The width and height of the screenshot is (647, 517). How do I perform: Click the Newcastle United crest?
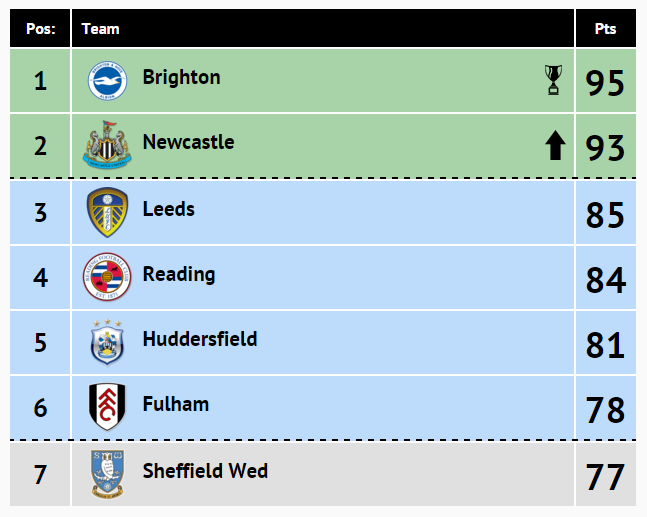(x=107, y=145)
